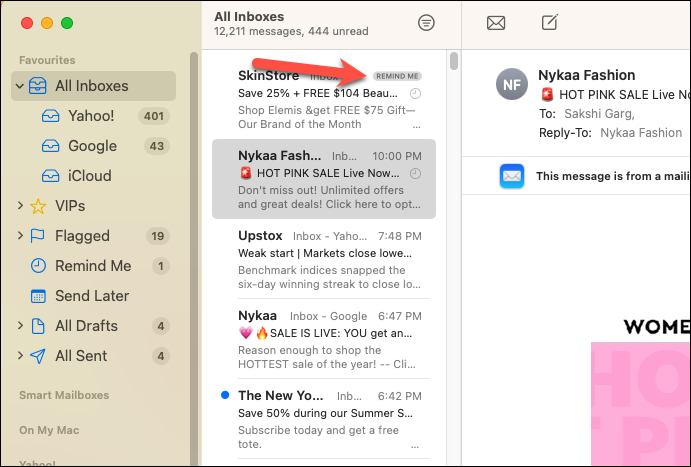Open the All Drafts mailbox
This screenshot has width=691, height=467.
tap(93, 326)
